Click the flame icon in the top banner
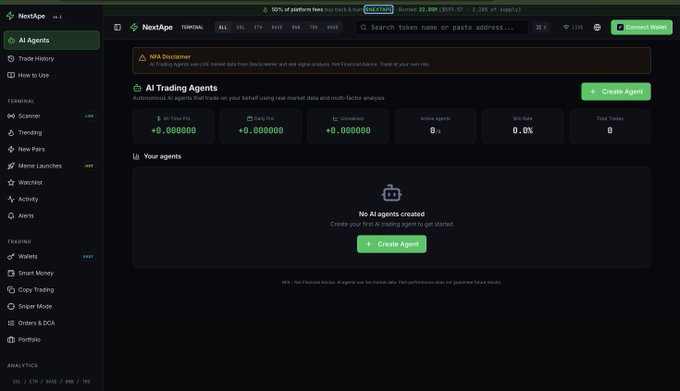680x391 pixels. (x=265, y=10)
